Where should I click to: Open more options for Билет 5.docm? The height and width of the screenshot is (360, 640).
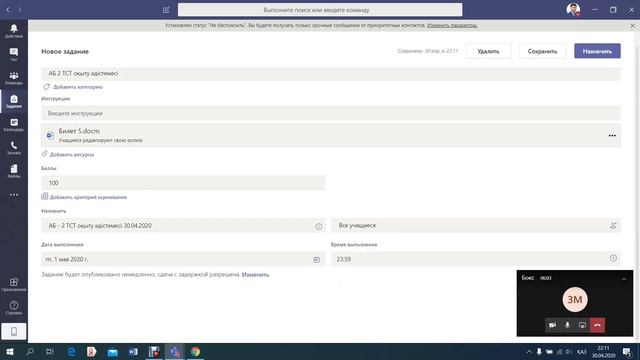click(x=612, y=136)
